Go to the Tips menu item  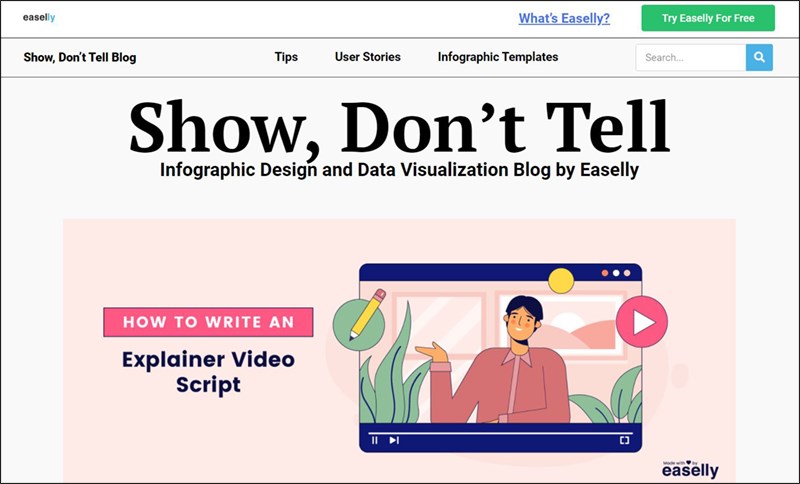pos(286,57)
